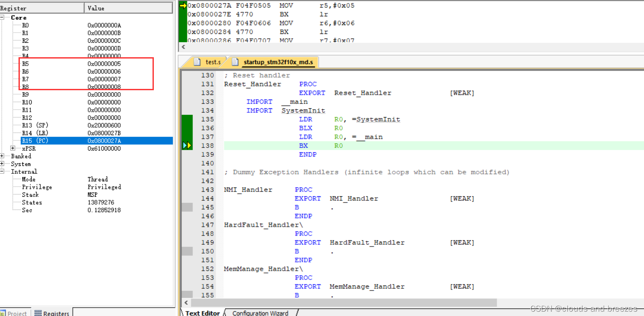Click the yellow current-instruction arrow in disassembly
Image resolution: width=644 pixels, height=316 pixels.
pyautogui.click(x=183, y=5)
